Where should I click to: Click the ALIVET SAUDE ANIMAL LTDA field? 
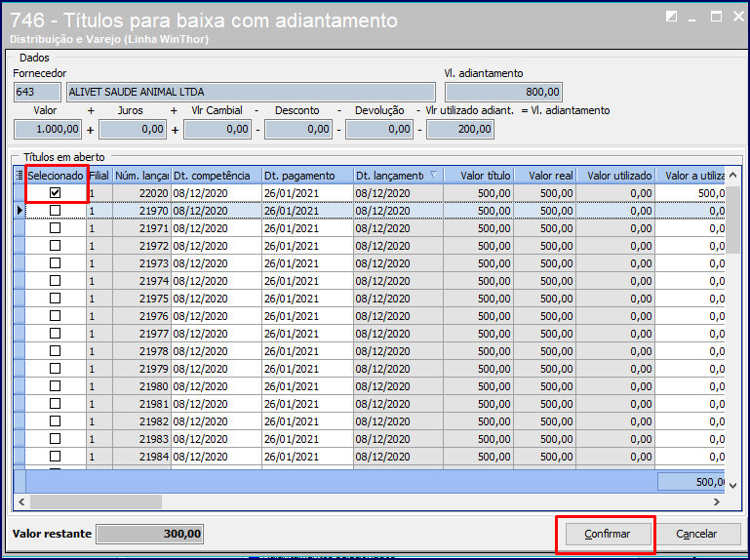(251, 92)
